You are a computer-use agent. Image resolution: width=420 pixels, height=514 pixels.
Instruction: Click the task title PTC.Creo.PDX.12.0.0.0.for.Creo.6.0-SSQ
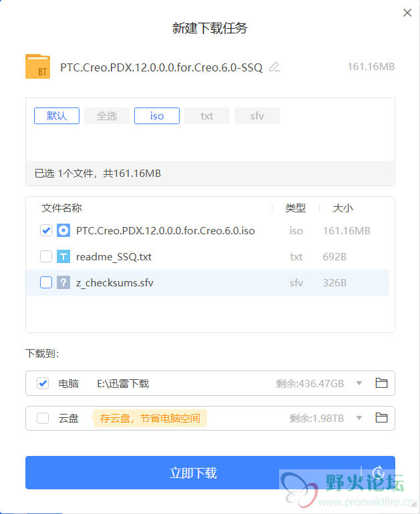(x=162, y=67)
